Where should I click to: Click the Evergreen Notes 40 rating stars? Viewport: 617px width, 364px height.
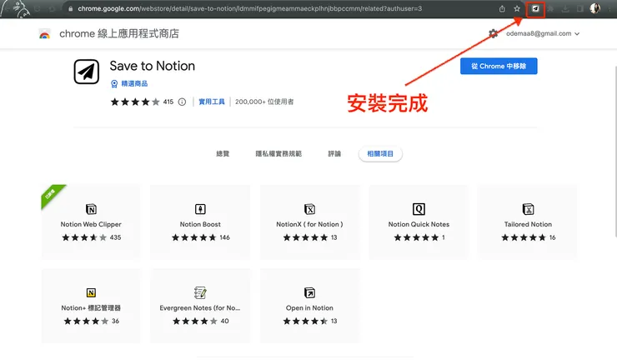pos(195,322)
